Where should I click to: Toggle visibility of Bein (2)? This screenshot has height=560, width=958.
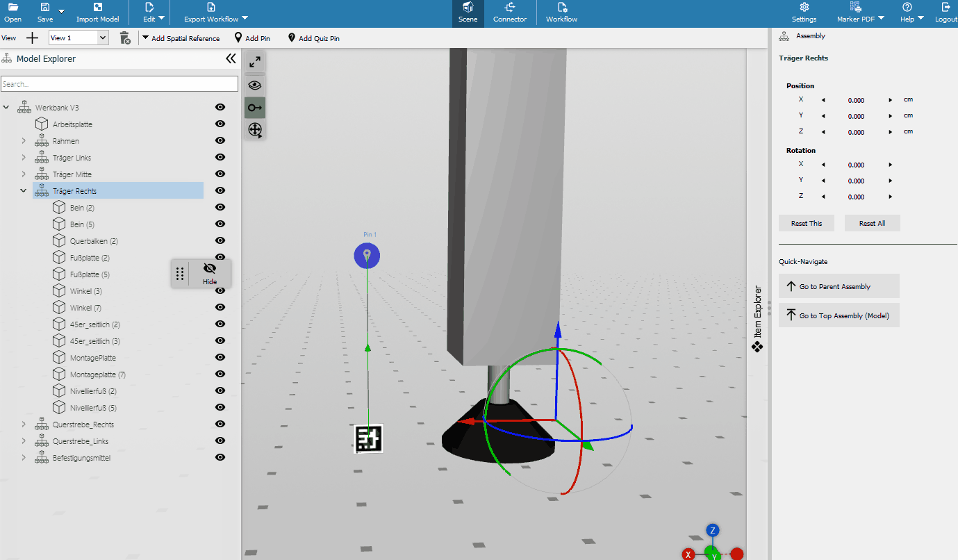220,207
